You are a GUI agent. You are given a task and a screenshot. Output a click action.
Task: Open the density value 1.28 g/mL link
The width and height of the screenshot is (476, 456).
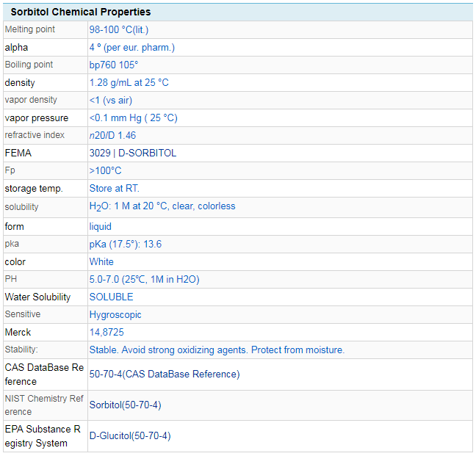129,82
